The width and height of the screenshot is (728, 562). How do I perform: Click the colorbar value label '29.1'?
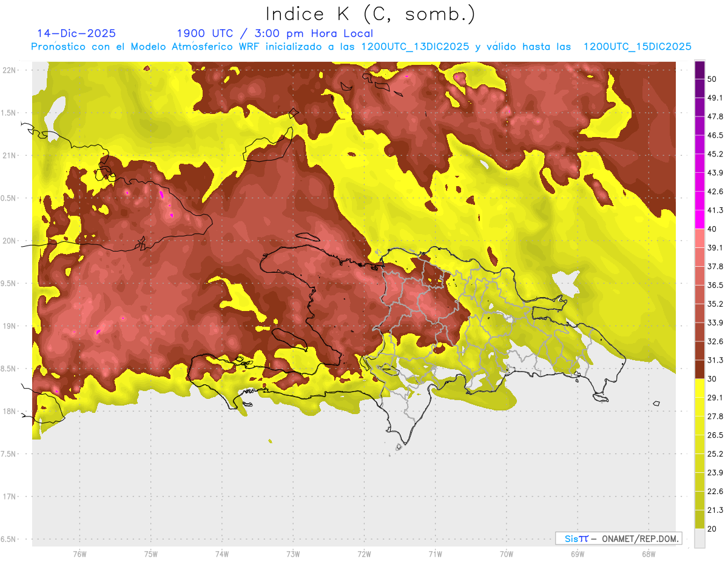(x=715, y=397)
